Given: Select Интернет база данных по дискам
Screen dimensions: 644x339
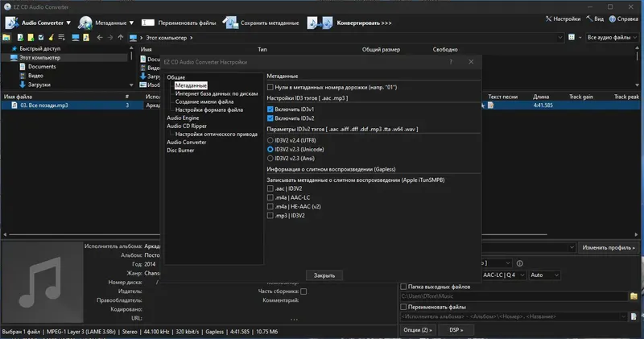Looking at the screenshot, I should (x=217, y=93).
